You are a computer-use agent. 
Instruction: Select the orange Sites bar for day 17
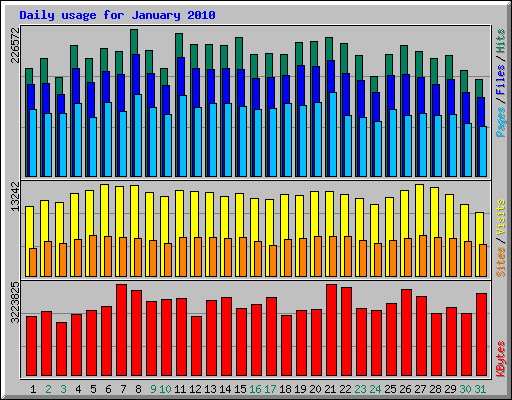[273, 261]
